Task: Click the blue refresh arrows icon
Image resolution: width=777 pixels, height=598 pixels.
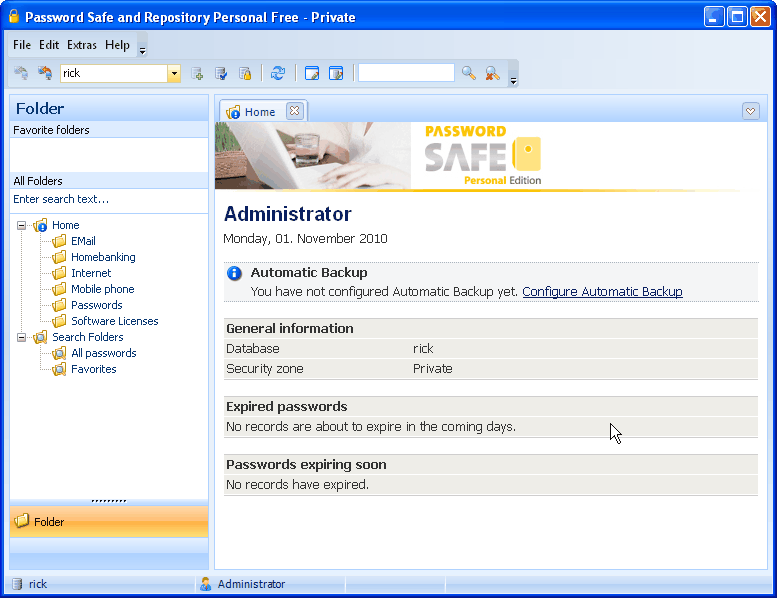Action: click(x=278, y=73)
